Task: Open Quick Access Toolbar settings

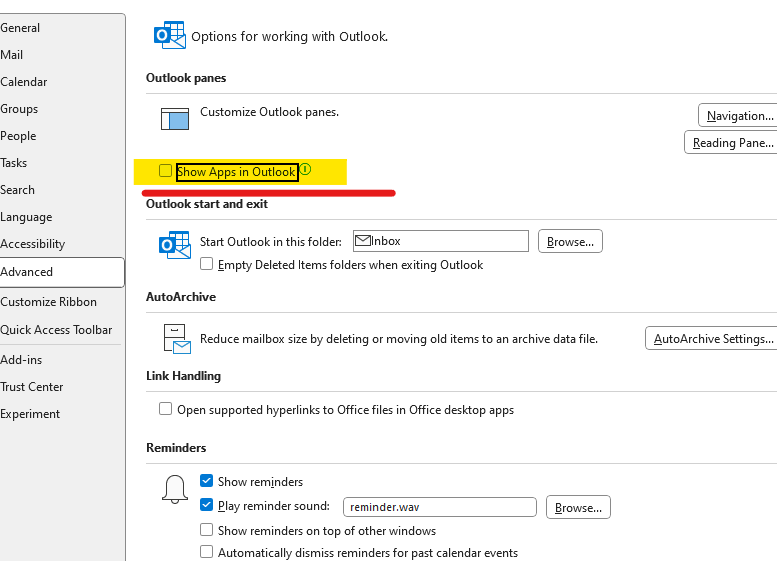Action: (x=56, y=330)
